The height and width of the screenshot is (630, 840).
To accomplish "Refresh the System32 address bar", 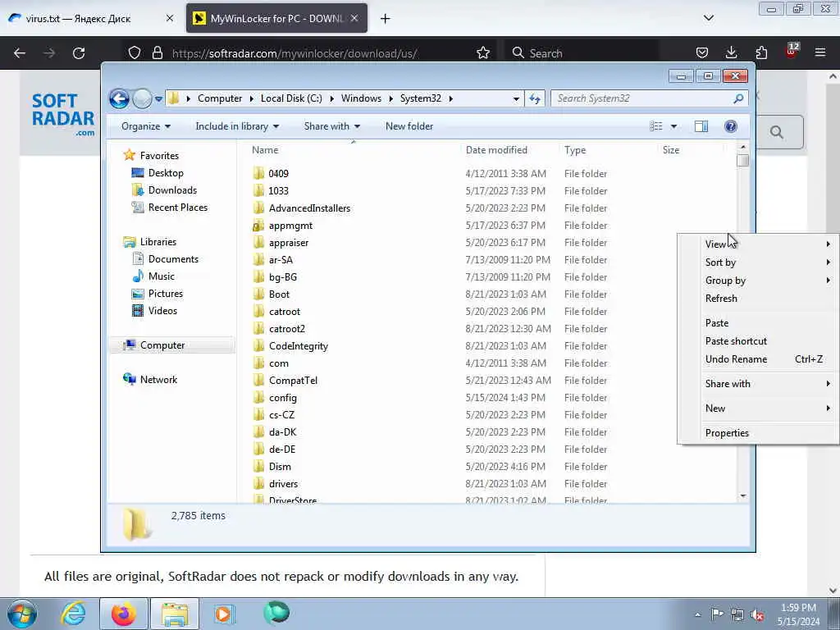I will [x=535, y=98].
